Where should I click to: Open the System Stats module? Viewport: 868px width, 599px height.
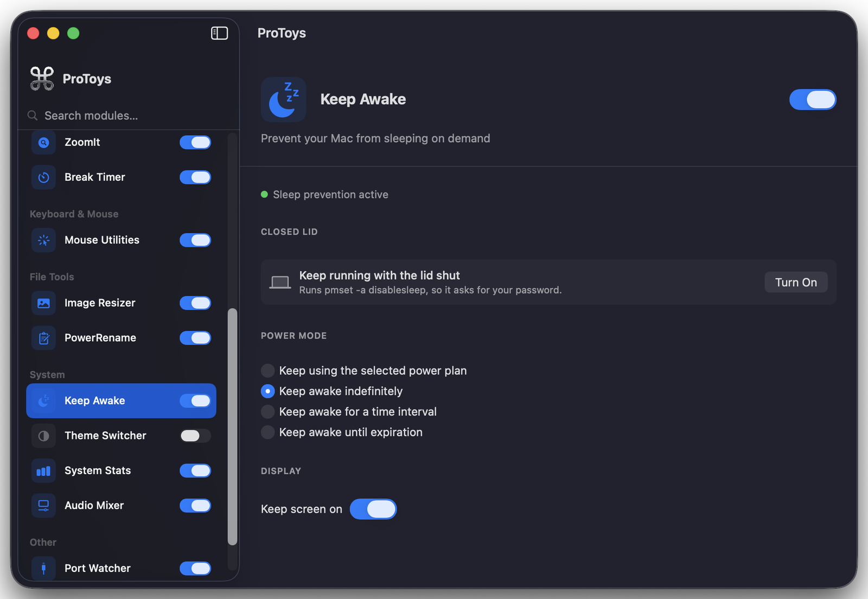pyautogui.click(x=121, y=471)
